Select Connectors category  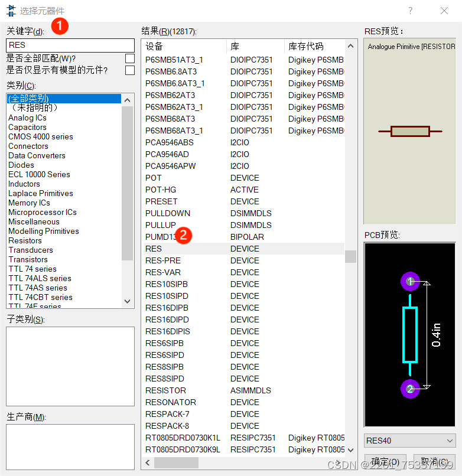(28, 146)
